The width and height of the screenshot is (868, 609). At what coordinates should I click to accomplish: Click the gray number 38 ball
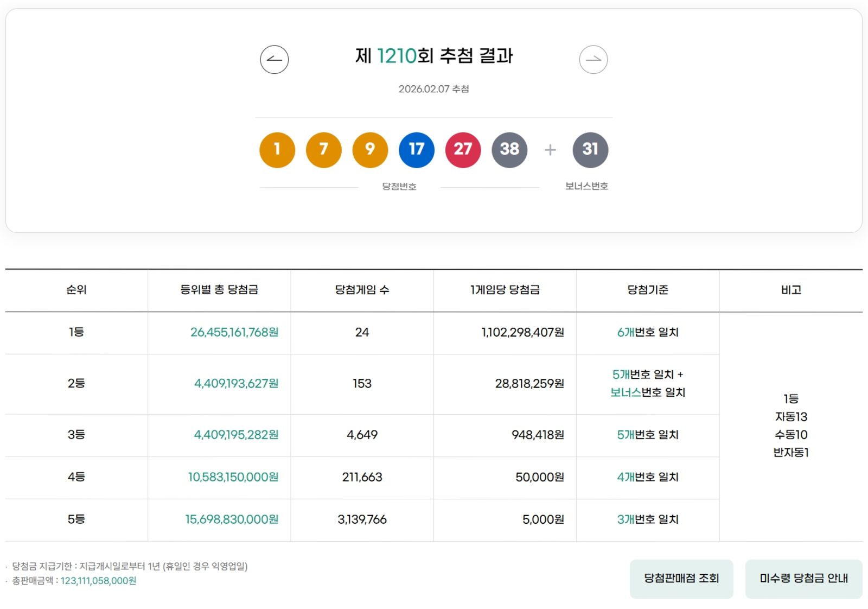(509, 150)
